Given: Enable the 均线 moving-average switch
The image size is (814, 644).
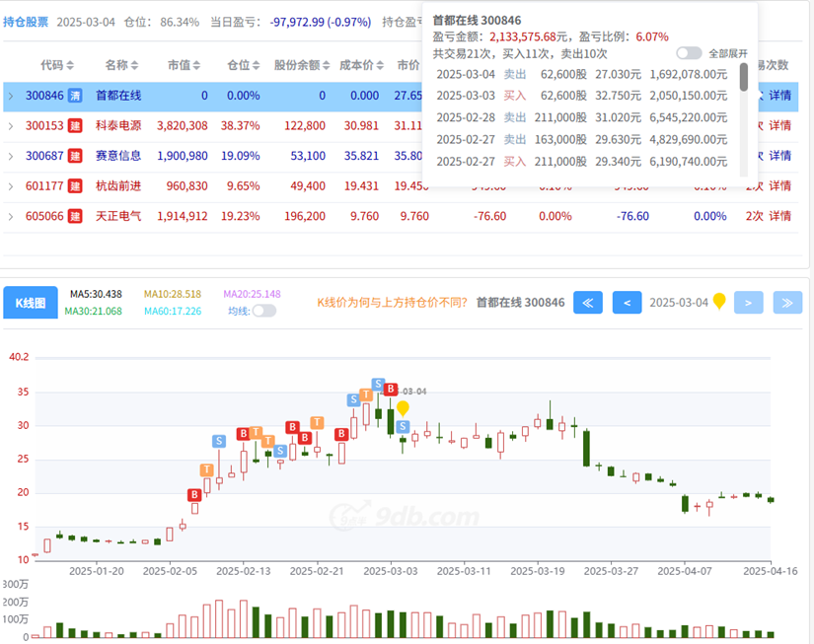Looking at the screenshot, I should tap(264, 311).
